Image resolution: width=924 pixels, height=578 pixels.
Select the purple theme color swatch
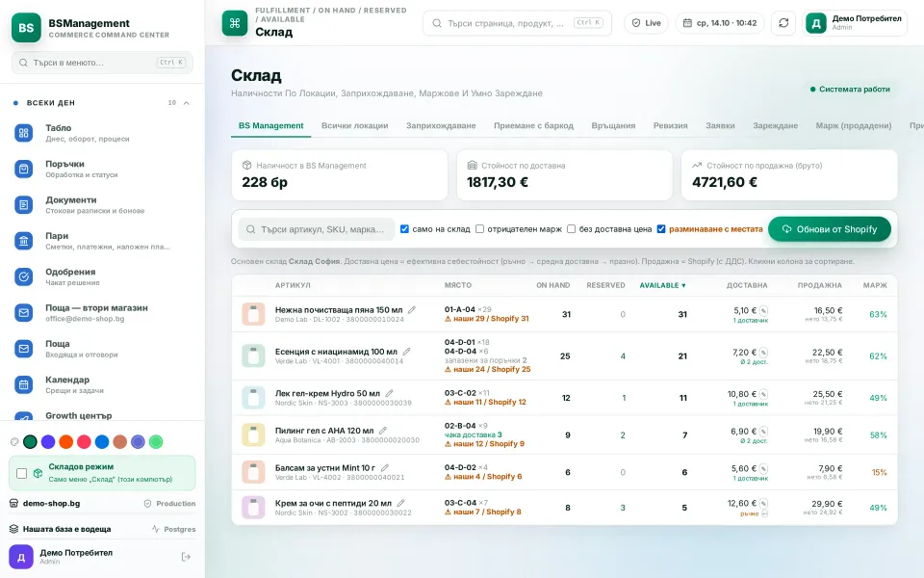click(x=48, y=442)
